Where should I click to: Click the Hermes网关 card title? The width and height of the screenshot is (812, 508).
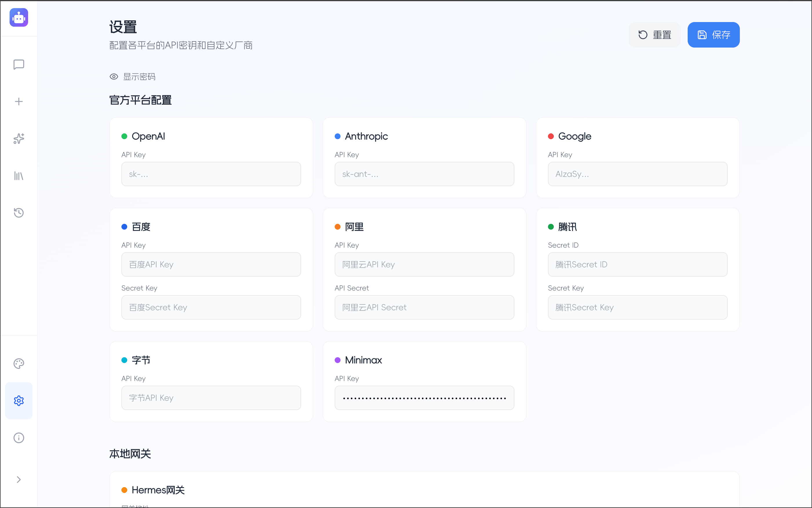click(158, 490)
